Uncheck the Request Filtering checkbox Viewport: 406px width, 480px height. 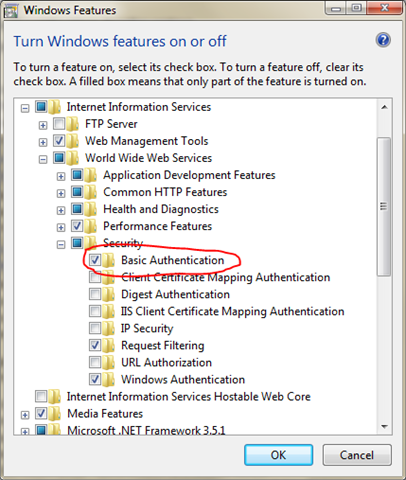[x=95, y=345]
